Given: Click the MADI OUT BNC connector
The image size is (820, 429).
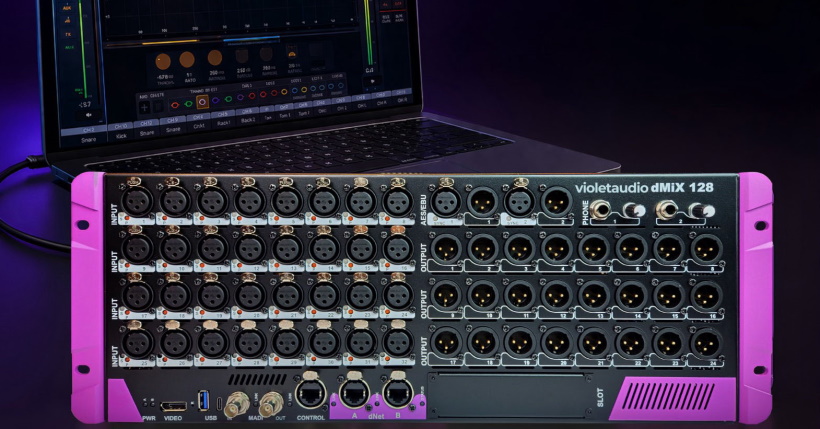Looking at the screenshot, I should [x=271, y=403].
